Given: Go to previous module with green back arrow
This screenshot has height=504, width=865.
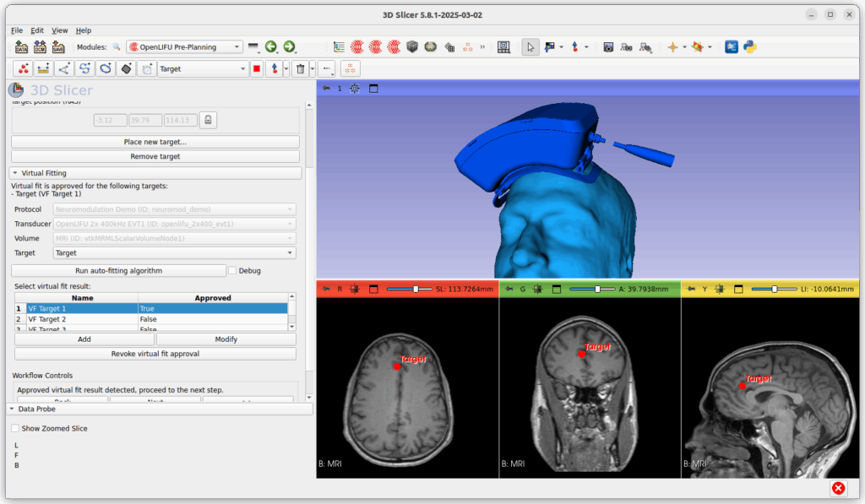Looking at the screenshot, I should 271,47.
